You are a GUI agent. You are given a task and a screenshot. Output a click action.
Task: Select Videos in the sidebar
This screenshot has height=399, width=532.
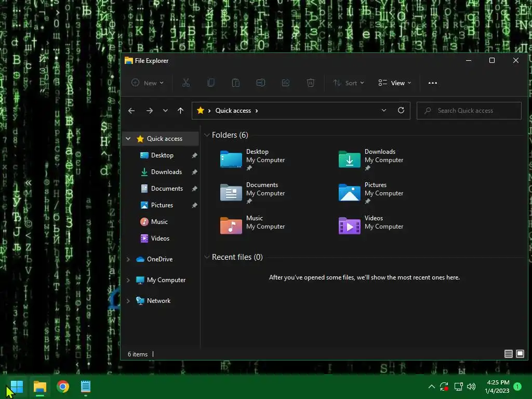tap(160, 238)
